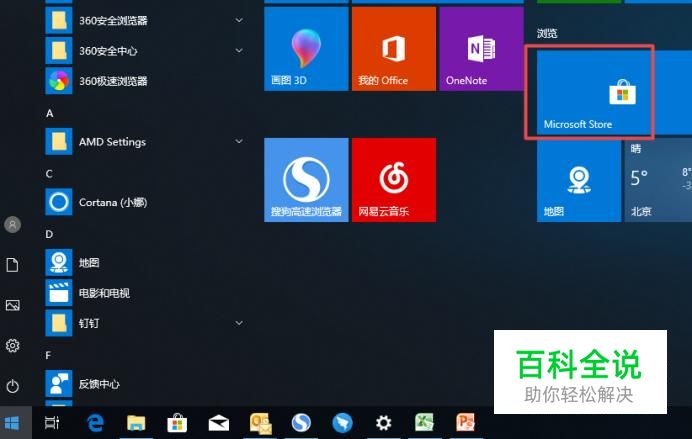The width and height of the screenshot is (692, 439).
Task: Open Sogou browser from the taskbar
Action: point(301,423)
